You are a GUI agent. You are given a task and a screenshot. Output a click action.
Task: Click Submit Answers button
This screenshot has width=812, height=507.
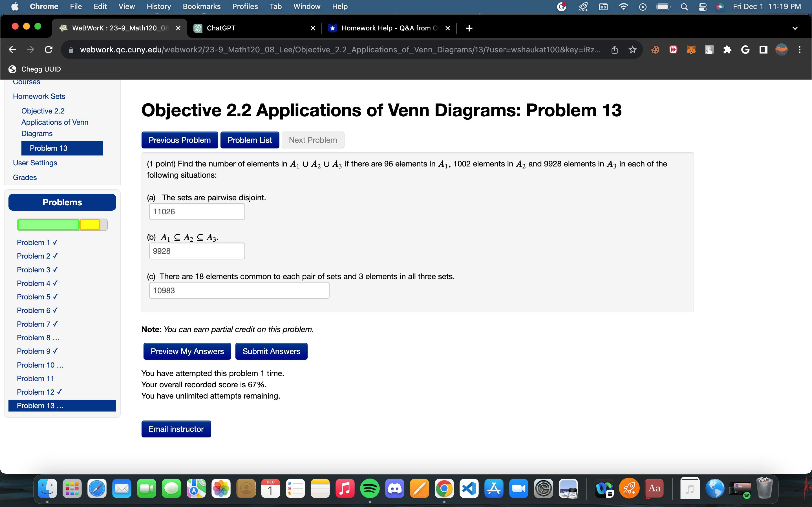(x=271, y=351)
